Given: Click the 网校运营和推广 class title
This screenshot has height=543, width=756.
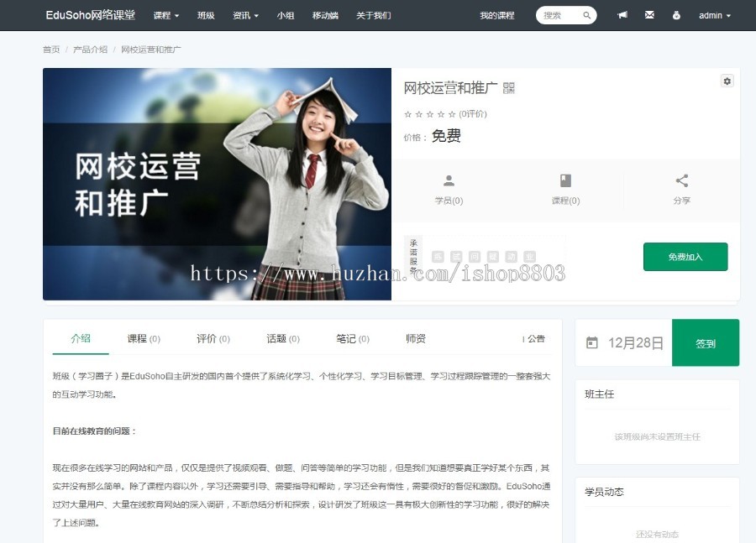Looking at the screenshot, I should pyautogui.click(x=450, y=88).
